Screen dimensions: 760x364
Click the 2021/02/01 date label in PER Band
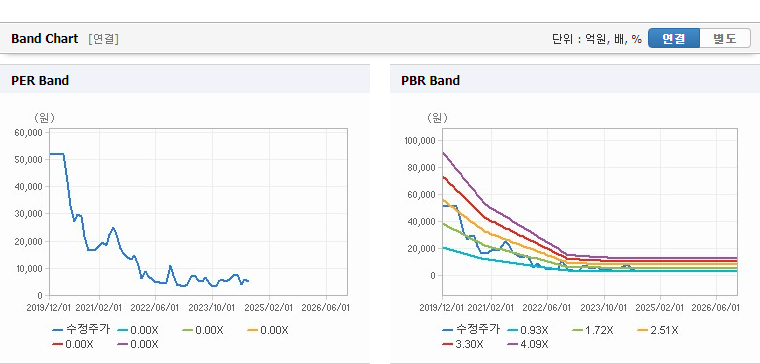[99, 307]
